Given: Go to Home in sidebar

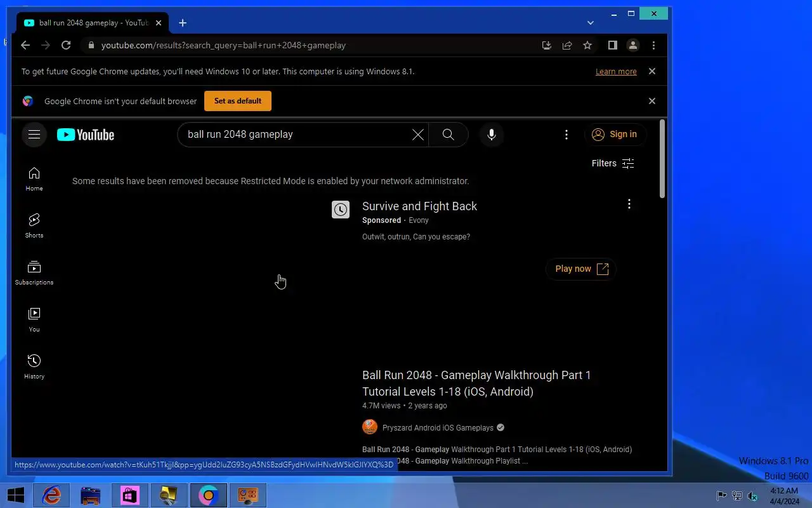Looking at the screenshot, I should pos(34,179).
